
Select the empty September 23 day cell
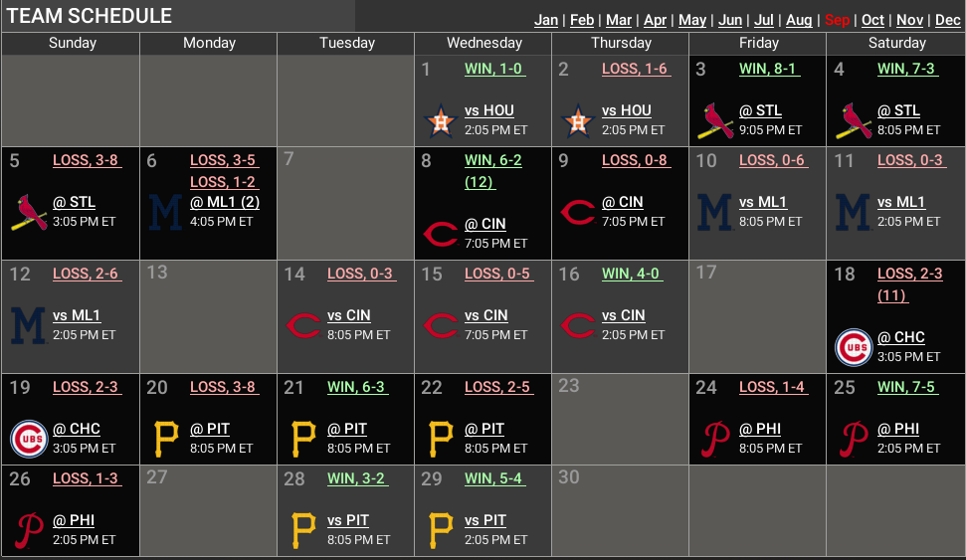click(x=620, y=418)
